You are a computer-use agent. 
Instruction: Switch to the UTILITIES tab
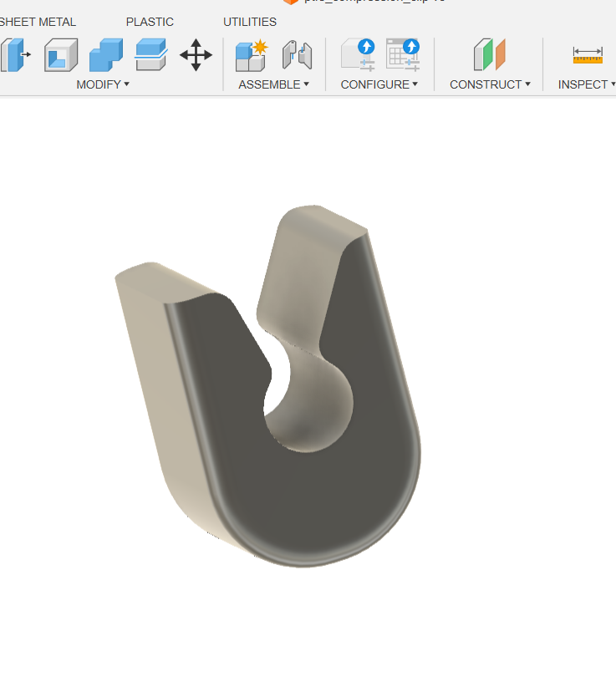[x=250, y=22]
